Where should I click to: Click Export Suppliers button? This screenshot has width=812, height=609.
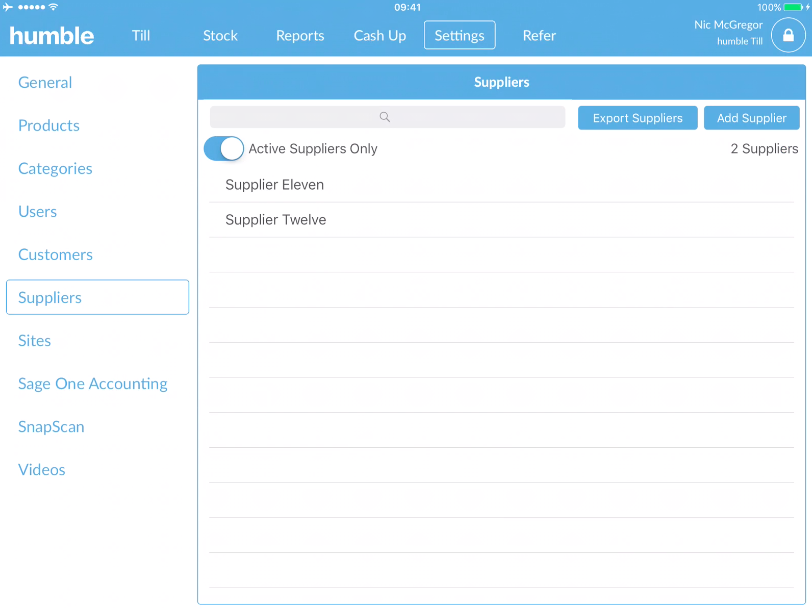click(x=637, y=118)
